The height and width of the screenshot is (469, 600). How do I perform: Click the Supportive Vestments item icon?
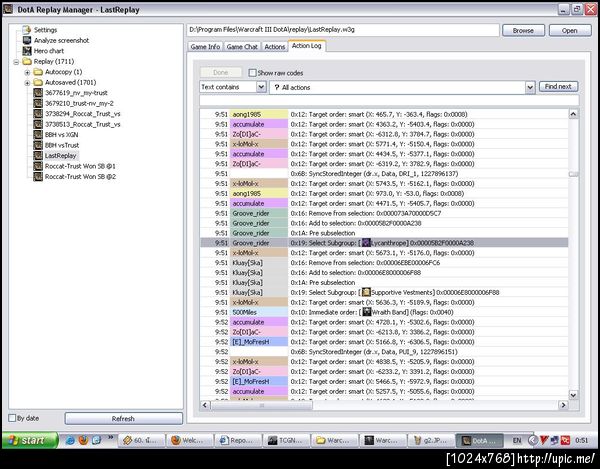[366, 292]
